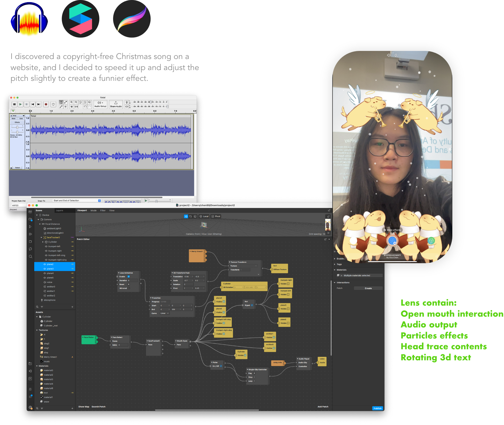Image resolution: width=504 pixels, height=425 pixels.
Task: Click Add Patch in Patch Editor
Action: click(x=323, y=407)
